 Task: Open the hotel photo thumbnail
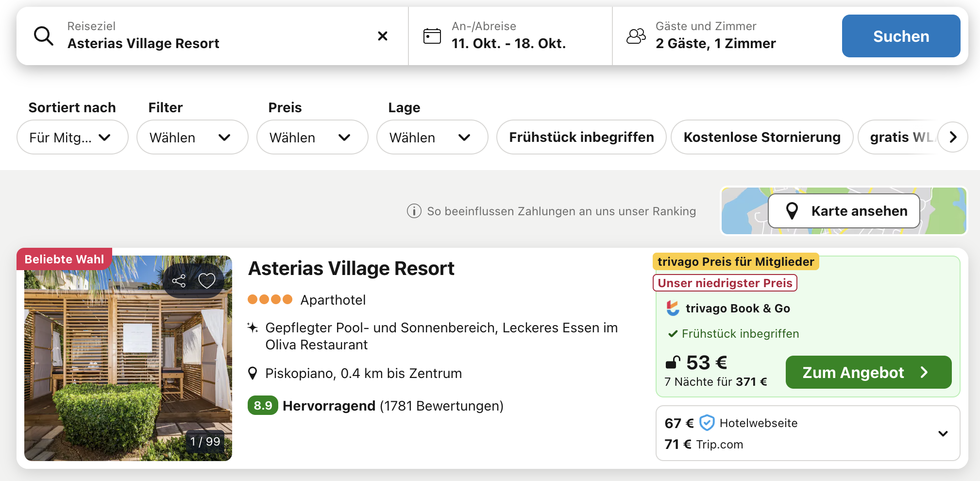[x=128, y=358]
